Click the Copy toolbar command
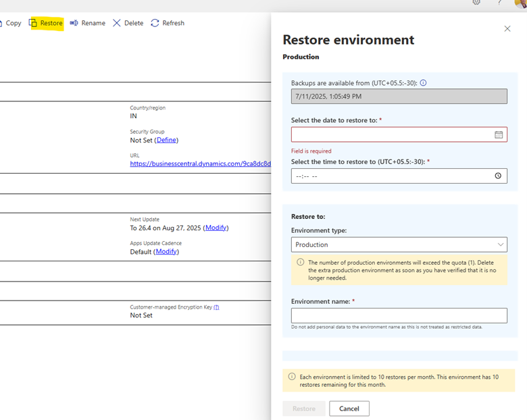 13,23
